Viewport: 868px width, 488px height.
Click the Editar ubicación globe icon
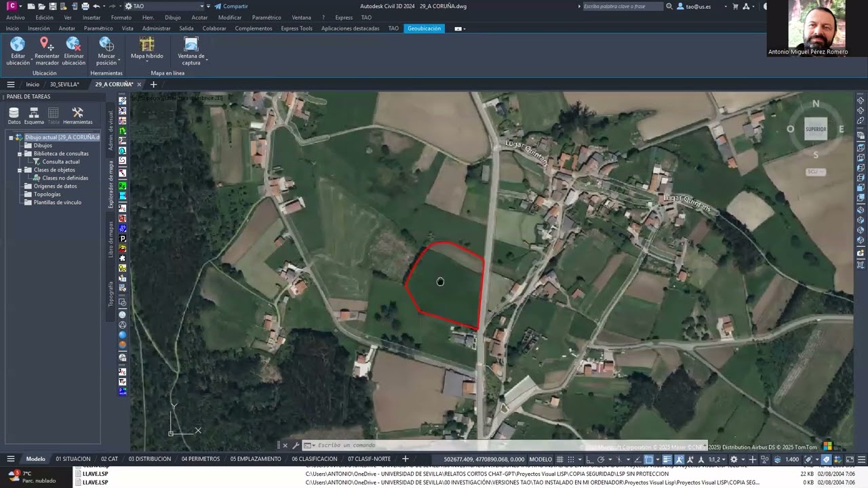click(18, 44)
